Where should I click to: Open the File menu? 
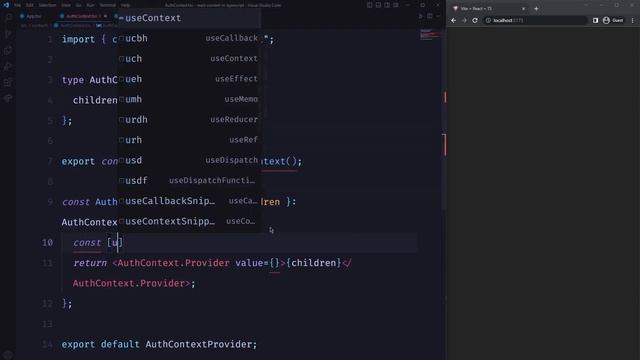[18, 5]
